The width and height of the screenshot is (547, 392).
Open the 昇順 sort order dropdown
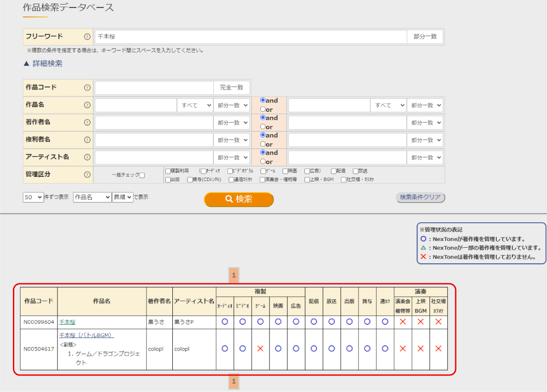pos(122,197)
